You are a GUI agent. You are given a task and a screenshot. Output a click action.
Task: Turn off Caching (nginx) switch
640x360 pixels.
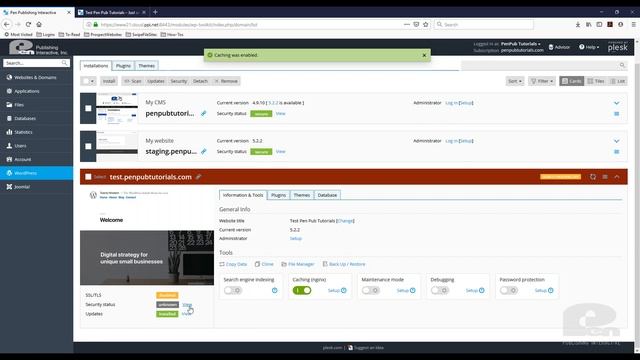tap(302, 290)
